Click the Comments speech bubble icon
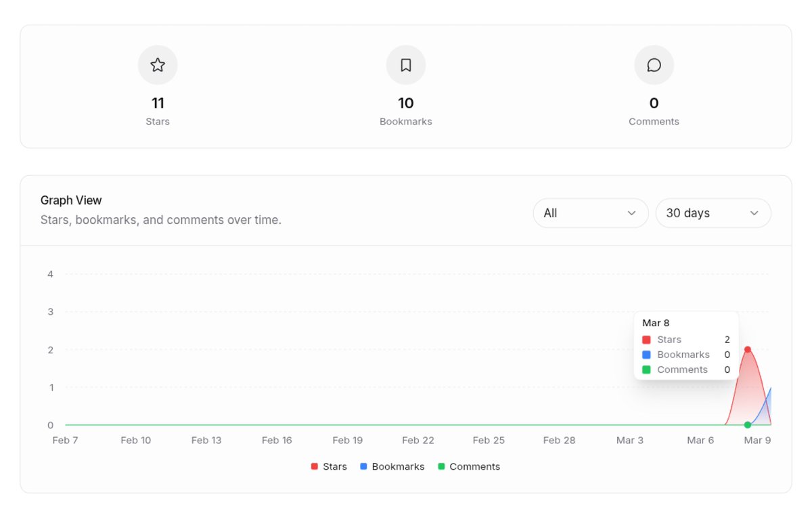Screen dimensions: 812x515 pyautogui.click(x=654, y=65)
